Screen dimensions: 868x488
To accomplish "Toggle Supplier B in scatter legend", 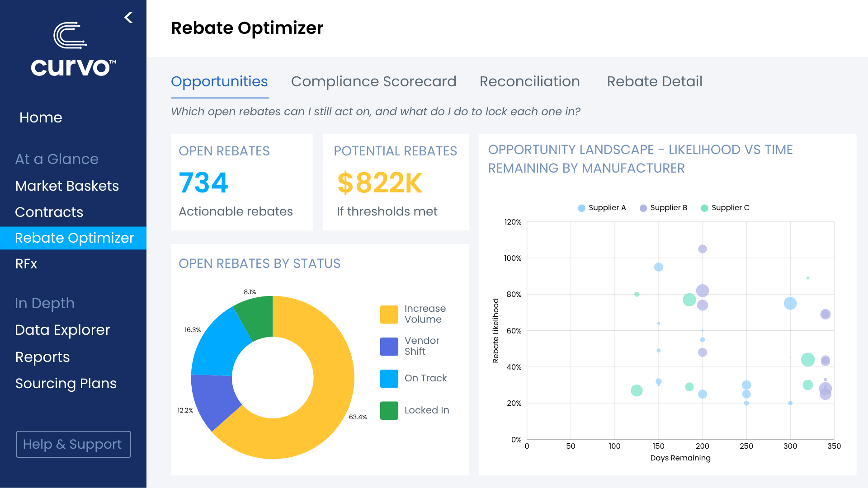I will [663, 208].
